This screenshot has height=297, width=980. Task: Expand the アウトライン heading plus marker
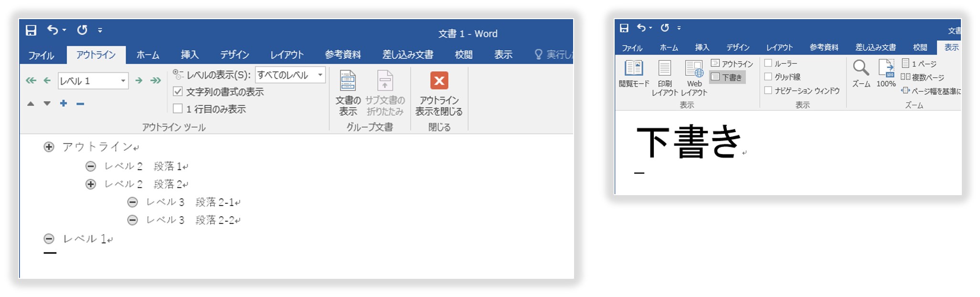click(49, 147)
